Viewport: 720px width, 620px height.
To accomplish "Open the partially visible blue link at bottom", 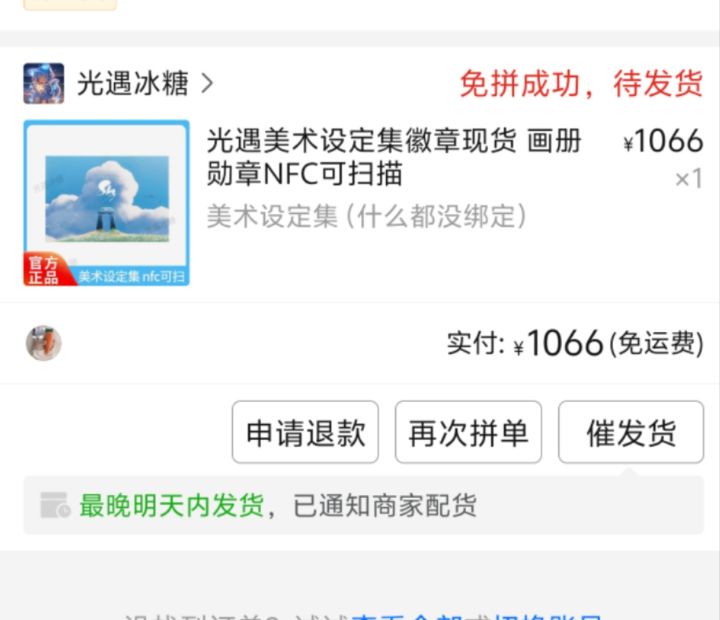I will pos(477,616).
